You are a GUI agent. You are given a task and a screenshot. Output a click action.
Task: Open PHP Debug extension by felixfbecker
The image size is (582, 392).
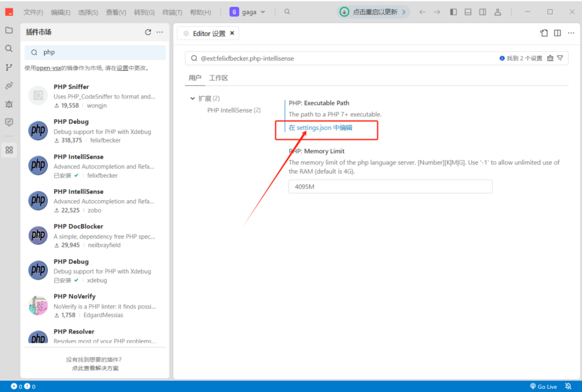click(95, 130)
